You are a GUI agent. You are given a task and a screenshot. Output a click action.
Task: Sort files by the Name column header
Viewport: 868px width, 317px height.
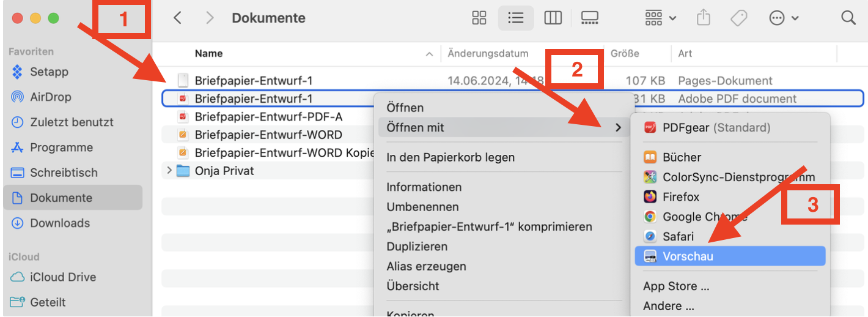[209, 54]
